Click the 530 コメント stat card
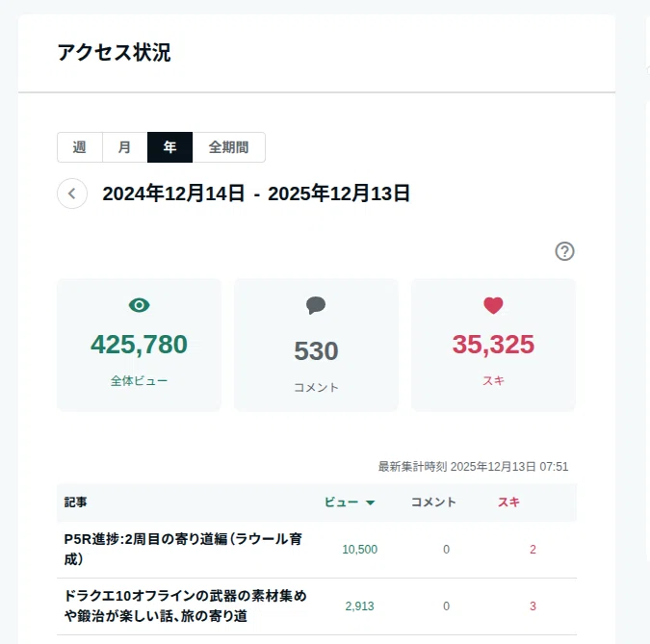The image size is (650, 644). (316, 345)
